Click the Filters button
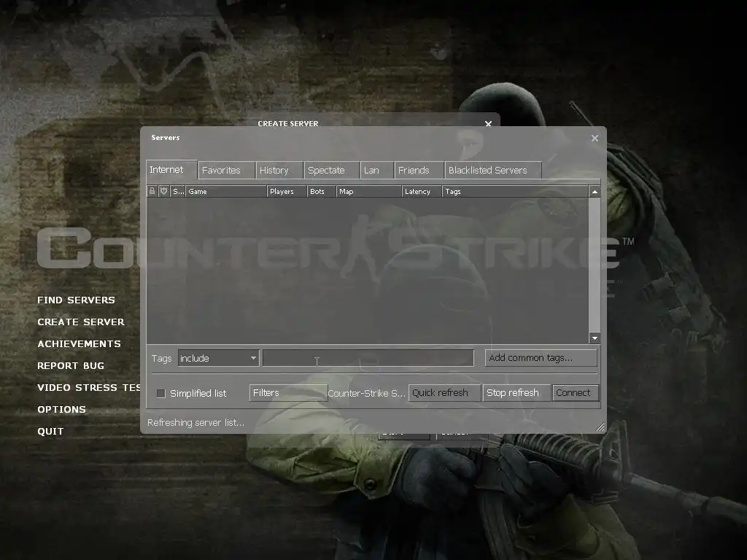 (288, 393)
